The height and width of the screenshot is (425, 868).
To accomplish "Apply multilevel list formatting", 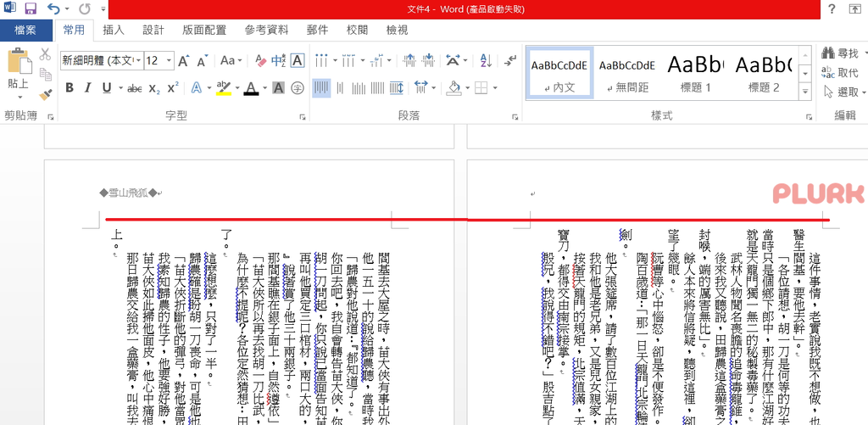I will (x=376, y=60).
